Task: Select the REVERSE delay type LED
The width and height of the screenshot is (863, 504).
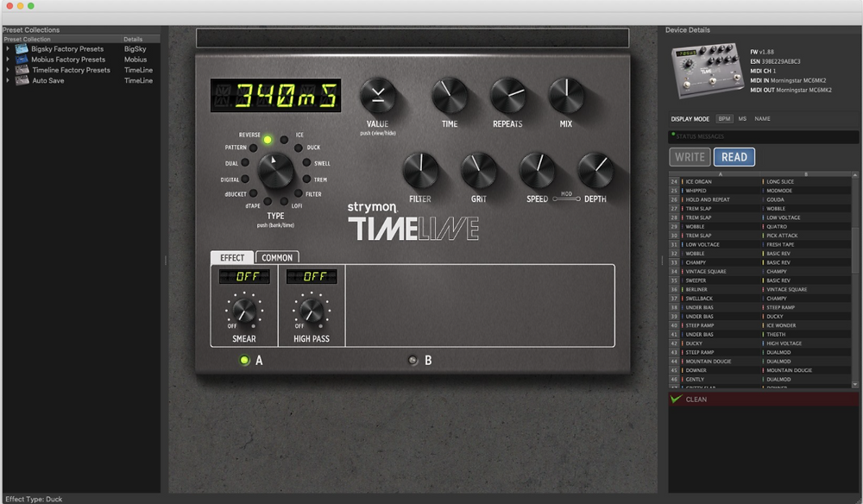Action: pyautogui.click(x=268, y=140)
